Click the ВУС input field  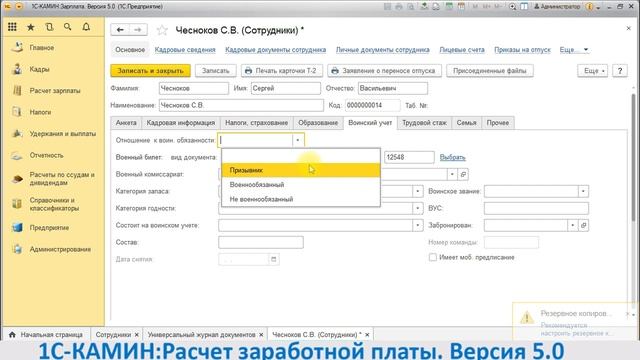point(536,208)
